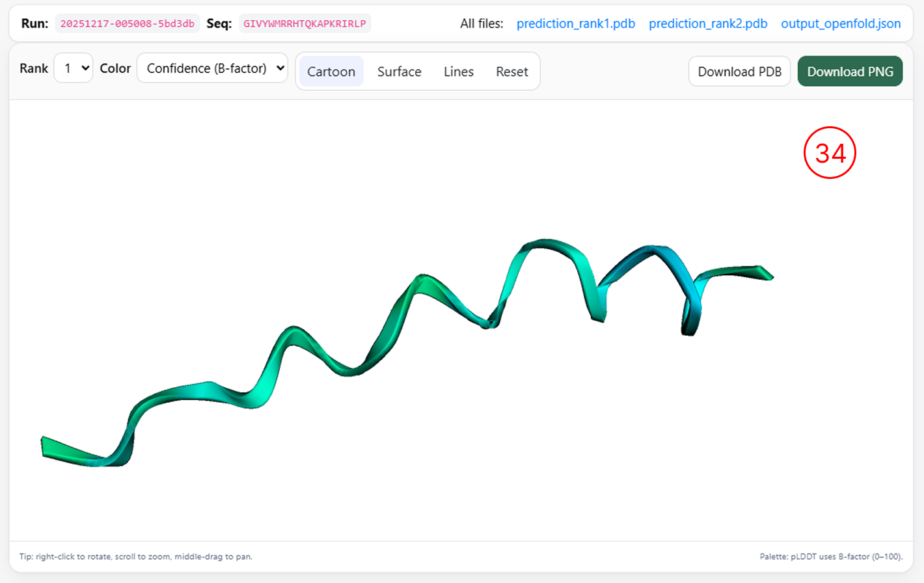Open the Rank selection dropdown
924x583 pixels.
(73, 68)
